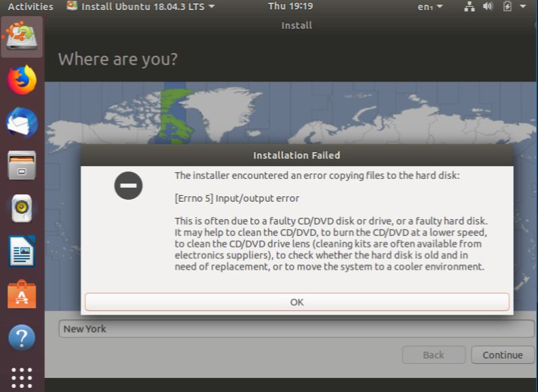
Task: Dismiss the error with OK
Action: pyautogui.click(x=297, y=302)
